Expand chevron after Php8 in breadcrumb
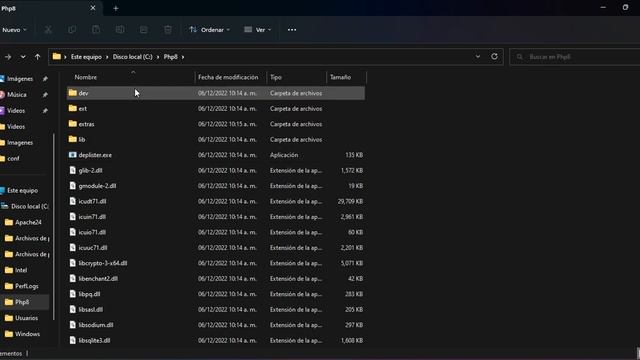 point(183,57)
